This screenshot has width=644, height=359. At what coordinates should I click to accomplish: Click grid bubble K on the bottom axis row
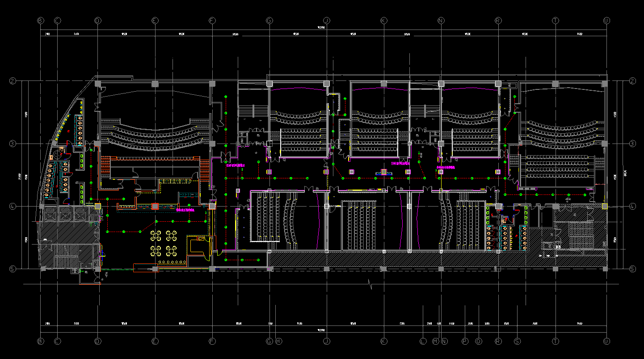pos(384,342)
